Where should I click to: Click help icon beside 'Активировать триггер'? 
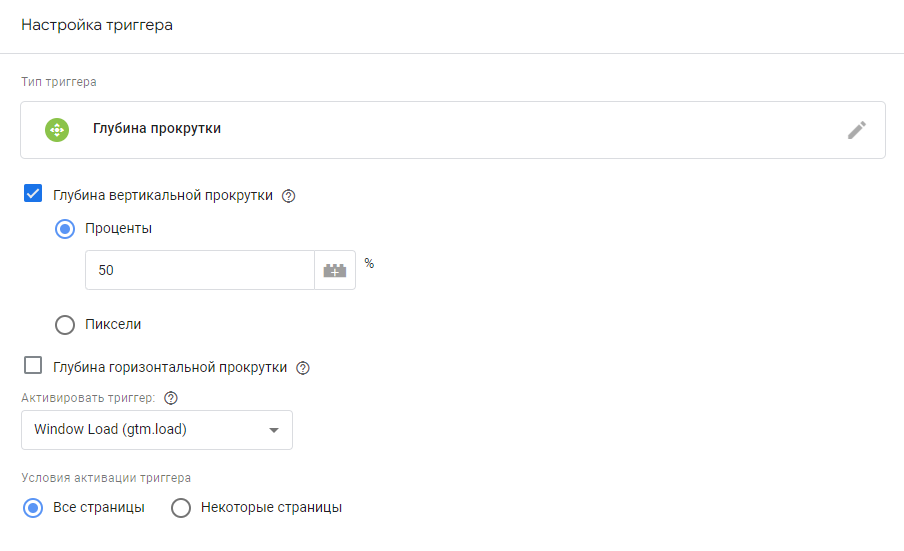point(171,398)
